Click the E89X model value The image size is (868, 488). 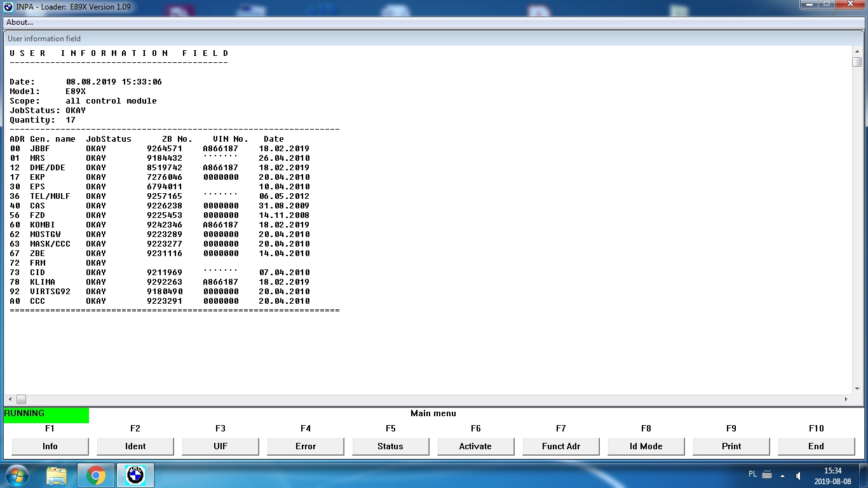point(76,91)
